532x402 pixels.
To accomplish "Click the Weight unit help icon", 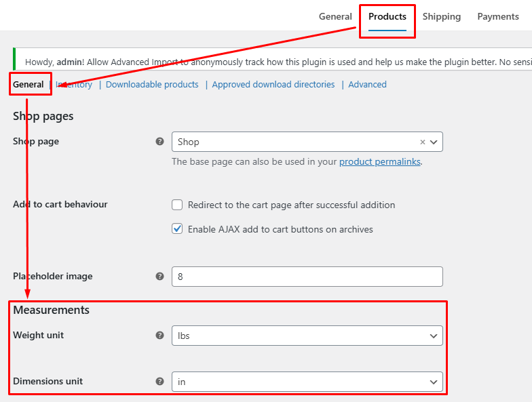I will pos(160,335).
